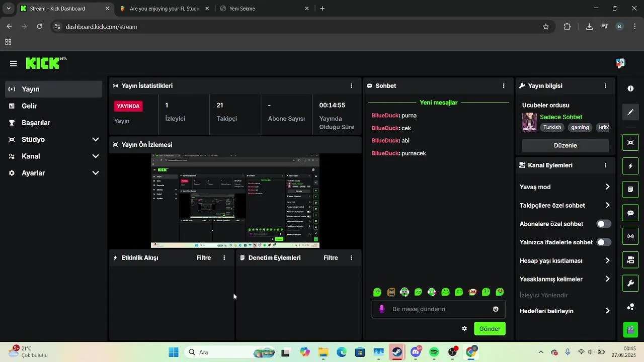Open Sohbet panel three-dot menu
The image size is (644, 362).
tap(504, 86)
